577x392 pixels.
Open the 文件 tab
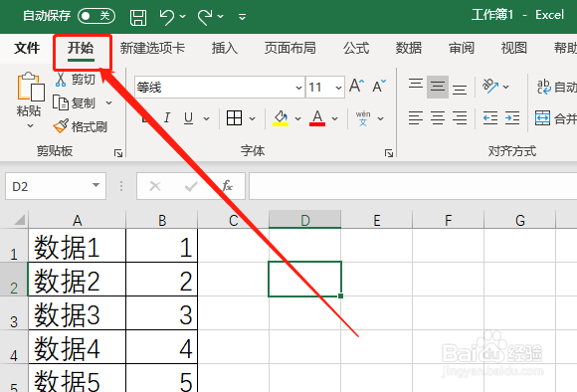coord(27,48)
